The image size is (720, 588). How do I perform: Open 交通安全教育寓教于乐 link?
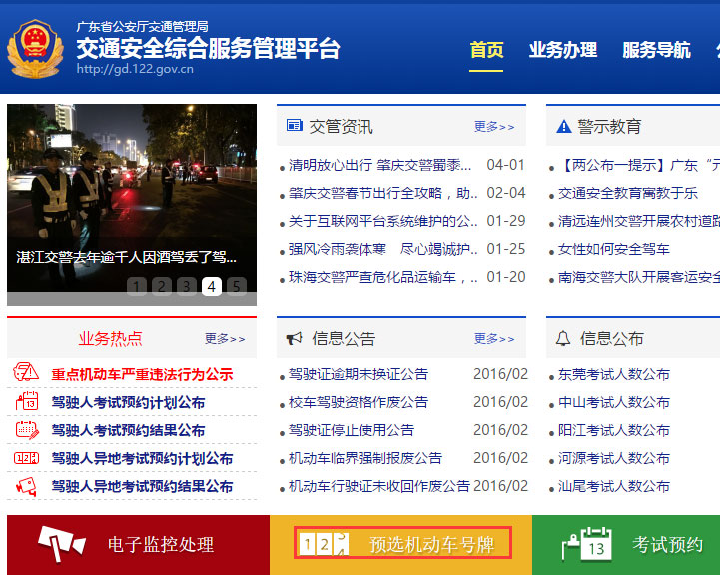[628, 193]
